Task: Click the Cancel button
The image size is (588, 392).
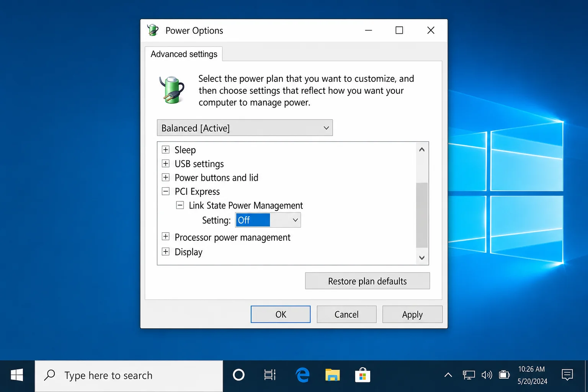Action: coord(346,314)
